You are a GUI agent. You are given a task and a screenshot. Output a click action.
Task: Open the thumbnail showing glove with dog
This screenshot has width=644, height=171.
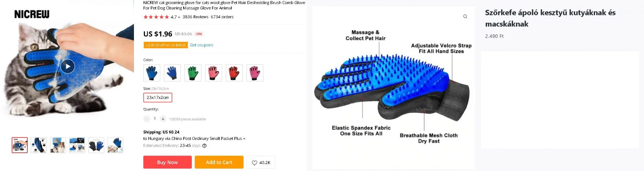pos(58,145)
